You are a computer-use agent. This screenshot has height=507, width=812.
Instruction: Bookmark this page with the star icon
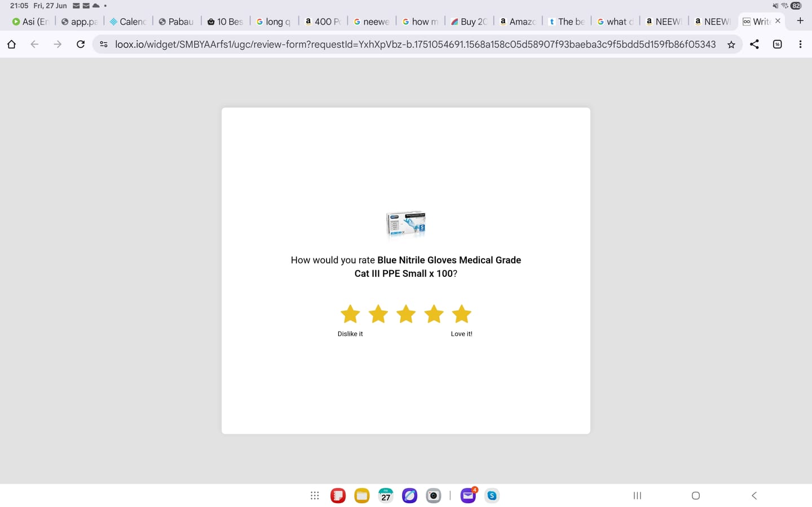pyautogui.click(x=731, y=45)
